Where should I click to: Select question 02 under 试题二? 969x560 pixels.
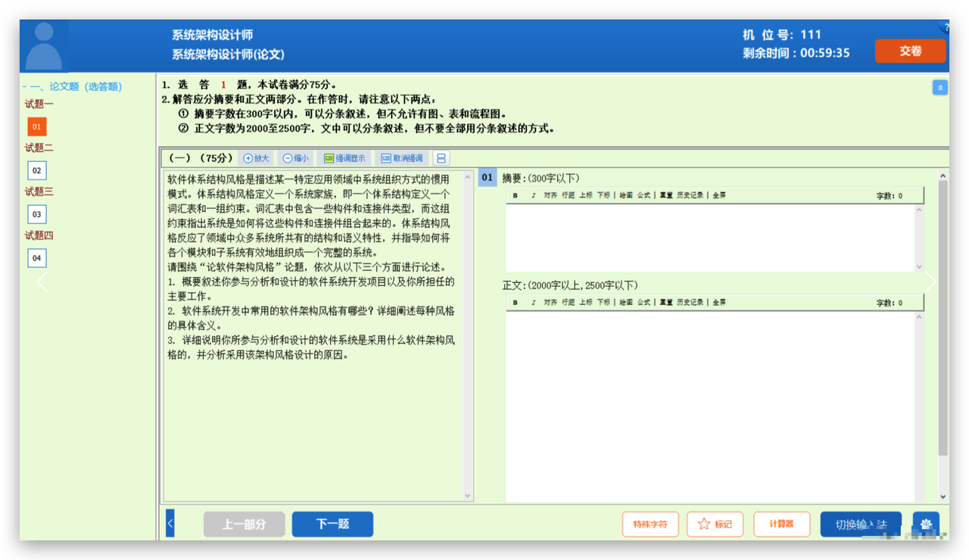coord(36,170)
